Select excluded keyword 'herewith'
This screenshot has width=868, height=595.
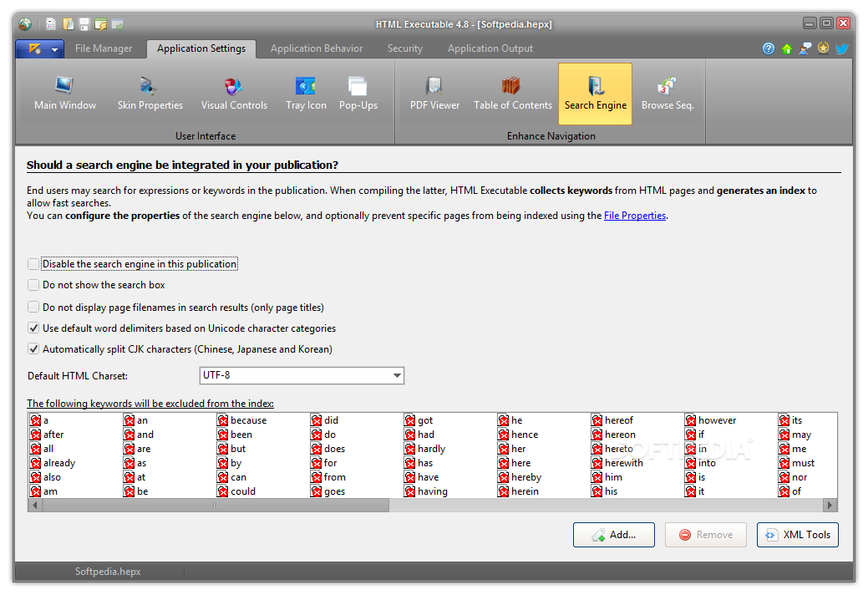pyautogui.click(x=624, y=463)
